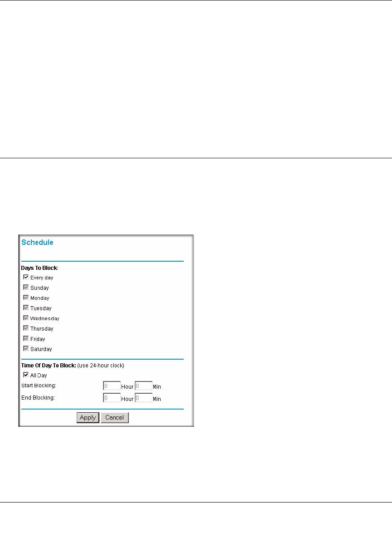Click the Schedule heading
The image size is (392, 537).
[37, 243]
